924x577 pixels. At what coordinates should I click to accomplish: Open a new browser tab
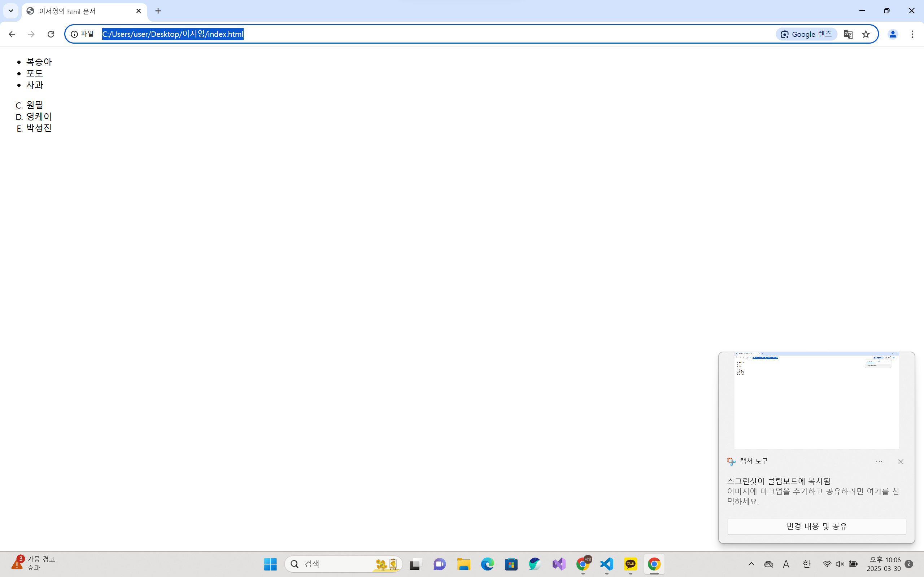158,11
